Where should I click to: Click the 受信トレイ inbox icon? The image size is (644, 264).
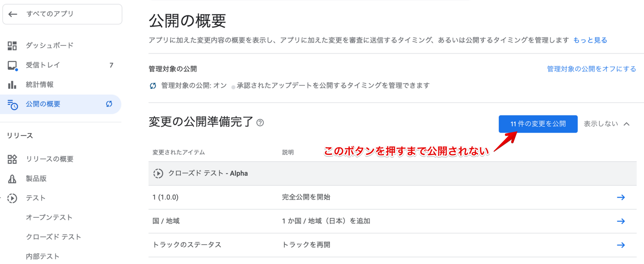12,65
